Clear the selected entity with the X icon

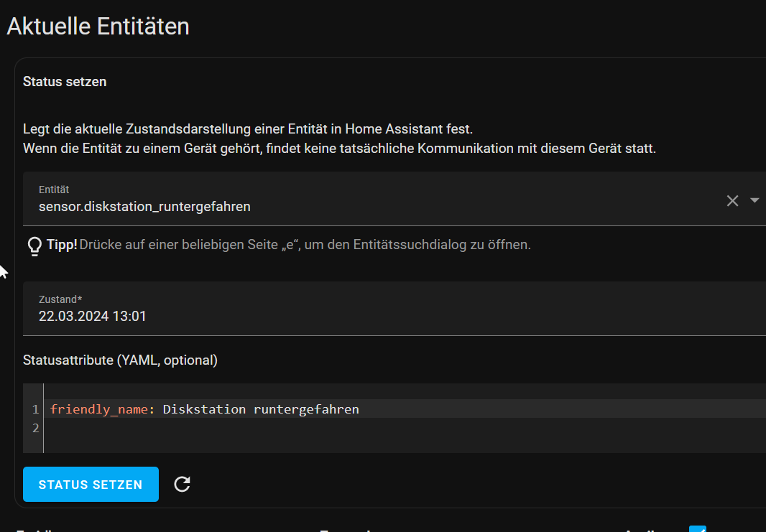[732, 201]
